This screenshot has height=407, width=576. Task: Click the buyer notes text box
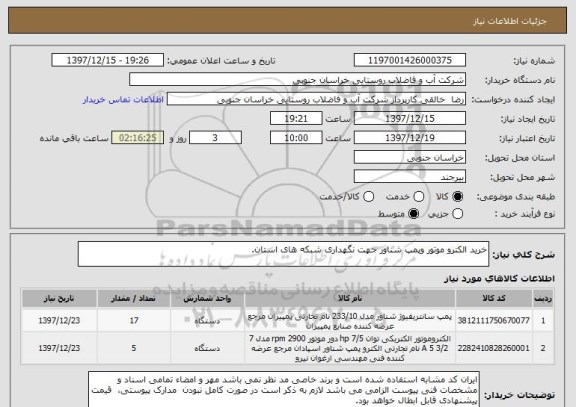pyautogui.click(x=284, y=390)
